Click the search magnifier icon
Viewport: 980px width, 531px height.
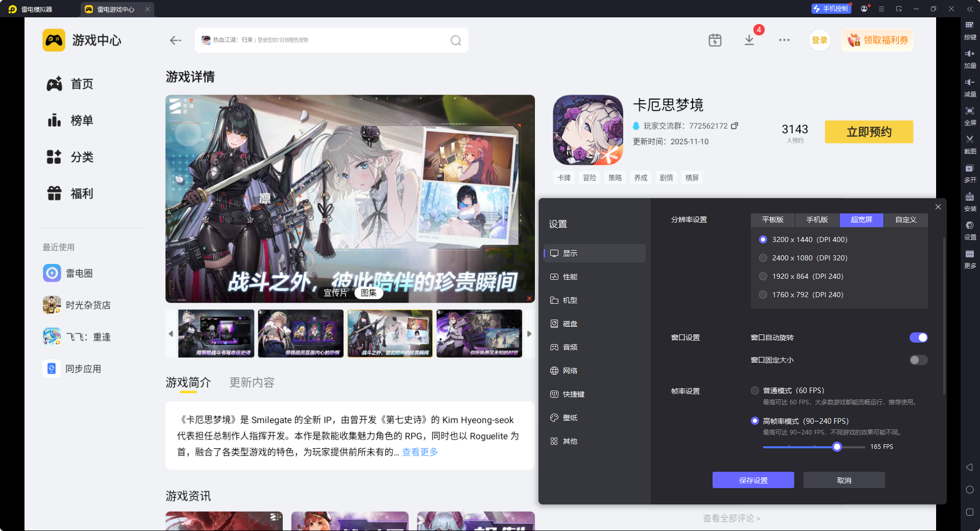click(x=456, y=40)
